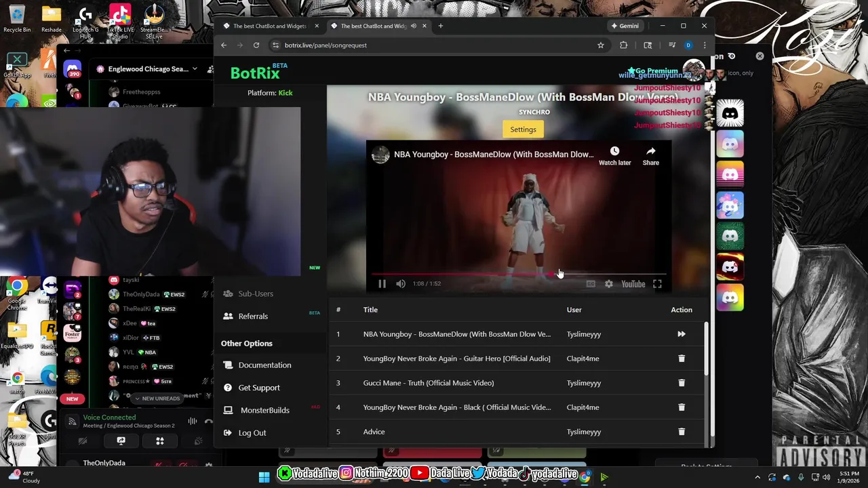The width and height of the screenshot is (868, 488).
Task: Switch to first Chrome BotRix tab
Action: coord(269,26)
